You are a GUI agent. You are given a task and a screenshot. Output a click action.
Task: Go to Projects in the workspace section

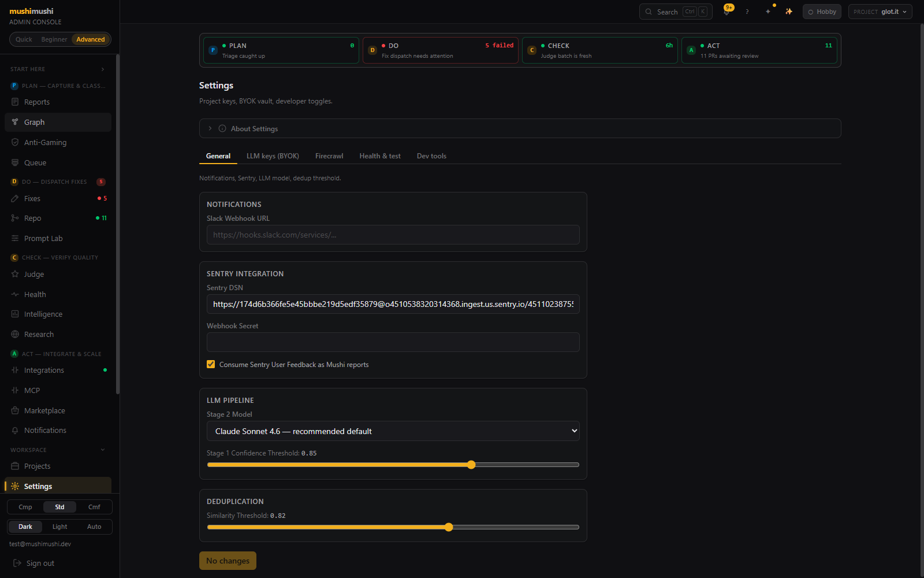click(58, 466)
